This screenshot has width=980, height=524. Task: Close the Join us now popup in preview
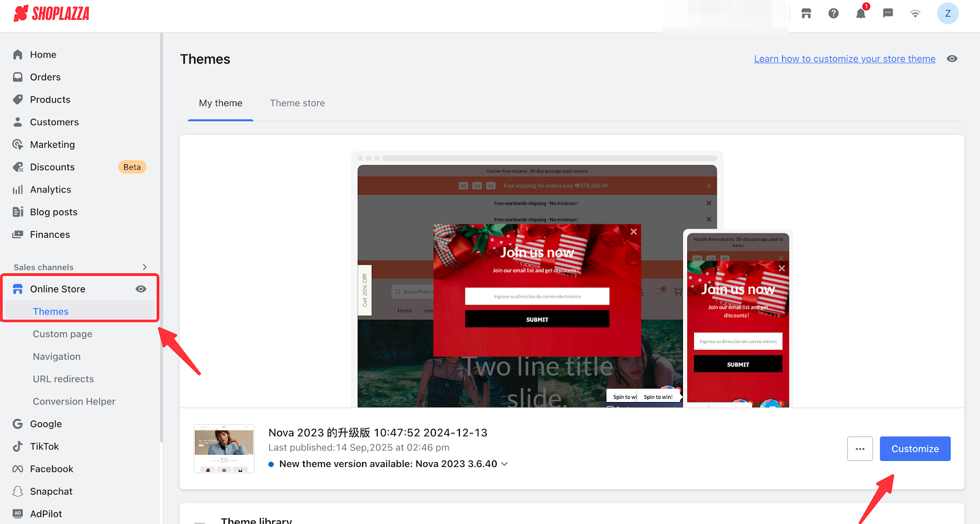(634, 232)
